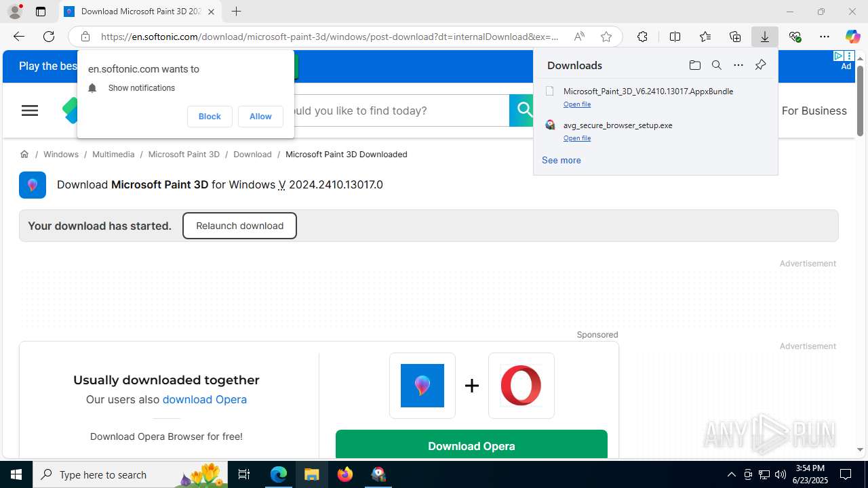Click Opera logo thumbnail
868x488 pixels.
pyautogui.click(x=521, y=386)
